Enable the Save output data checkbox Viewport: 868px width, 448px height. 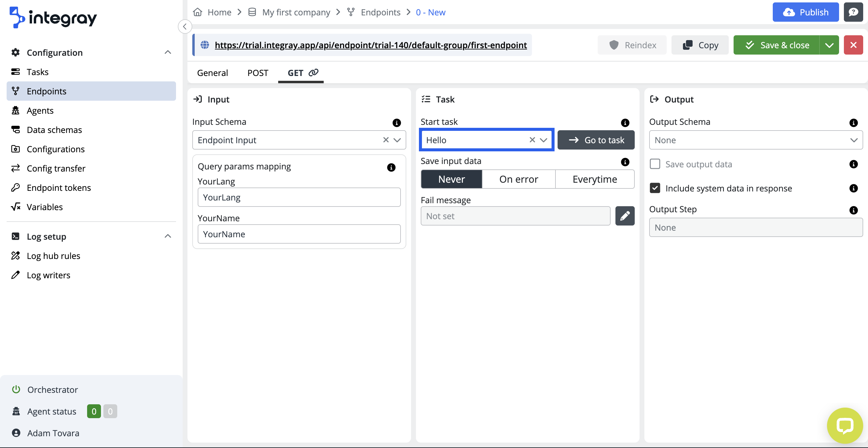[655, 164]
